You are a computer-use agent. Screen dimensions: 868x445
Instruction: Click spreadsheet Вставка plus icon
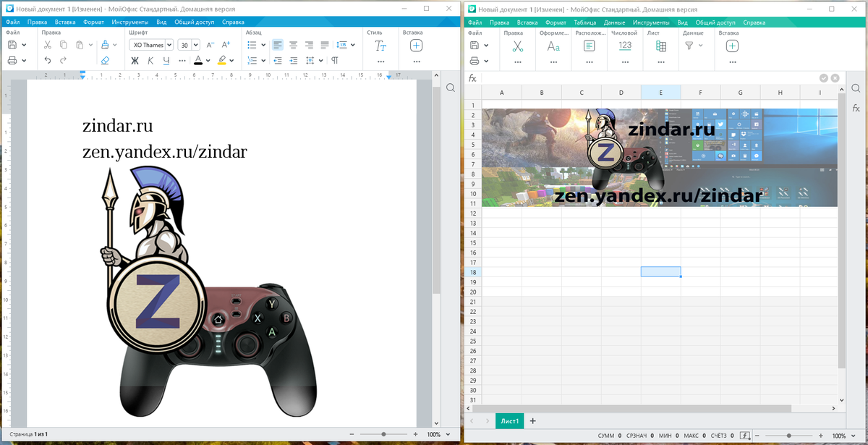point(732,46)
